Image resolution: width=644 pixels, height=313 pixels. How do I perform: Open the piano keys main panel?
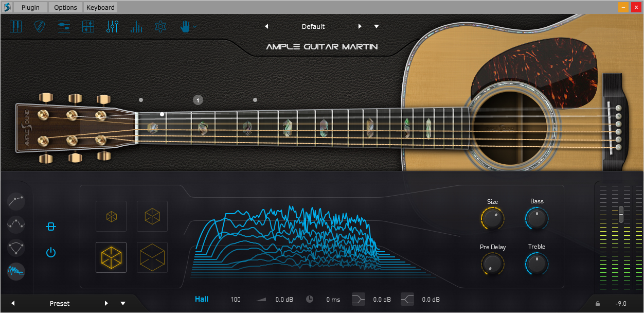pyautogui.click(x=15, y=27)
